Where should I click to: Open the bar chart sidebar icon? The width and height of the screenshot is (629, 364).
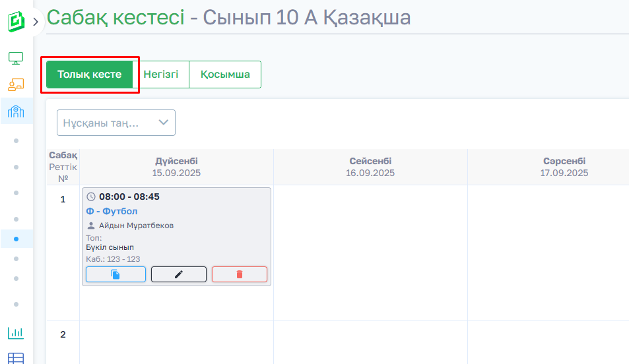click(x=16, y=333)
